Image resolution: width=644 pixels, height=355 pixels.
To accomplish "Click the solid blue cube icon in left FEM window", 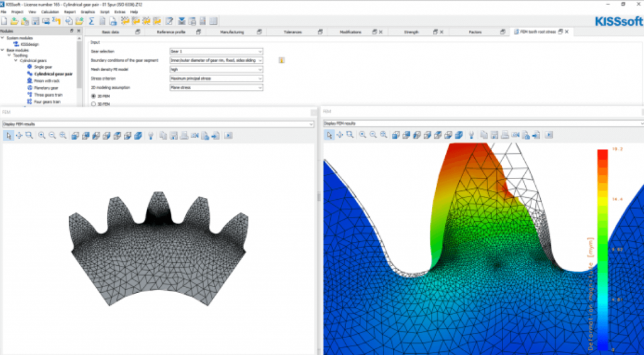I will pyautogui.click(x=138, y=136).
